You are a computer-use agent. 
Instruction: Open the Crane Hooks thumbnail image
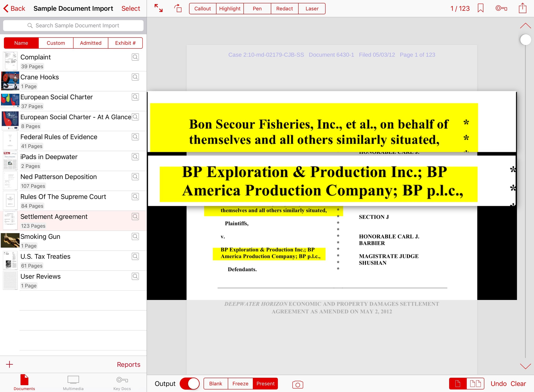(x=10, y=81)
